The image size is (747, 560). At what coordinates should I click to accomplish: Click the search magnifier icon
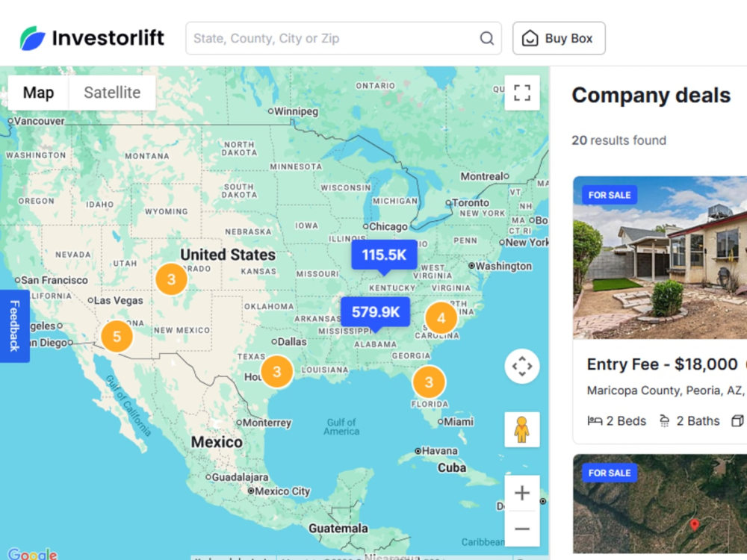point(486,38)
